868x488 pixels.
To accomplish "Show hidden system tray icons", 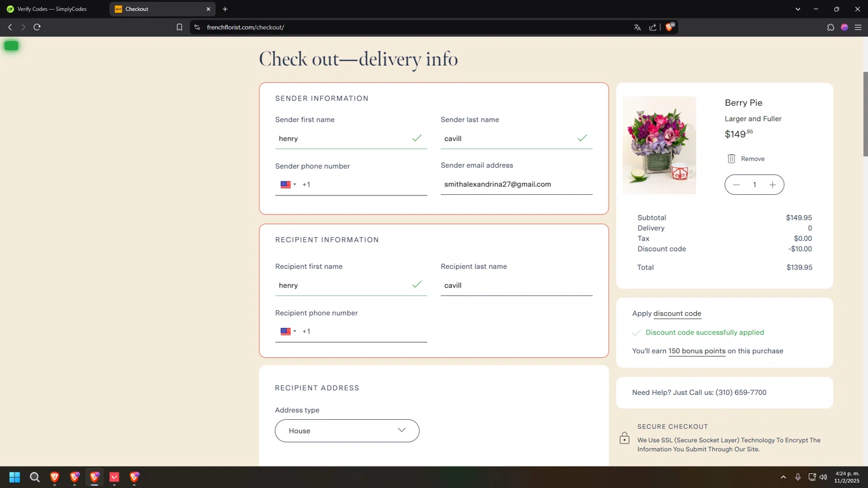I will click(x=784, y=477).
